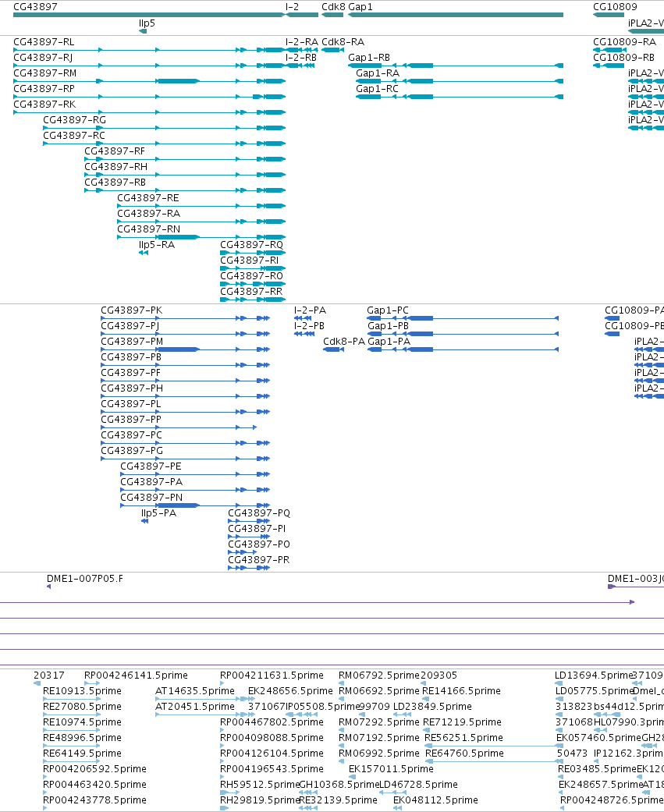Click the Ilp5-RA transcript label
Viewport: 664px width, 812px height.
tap(157, 244)
